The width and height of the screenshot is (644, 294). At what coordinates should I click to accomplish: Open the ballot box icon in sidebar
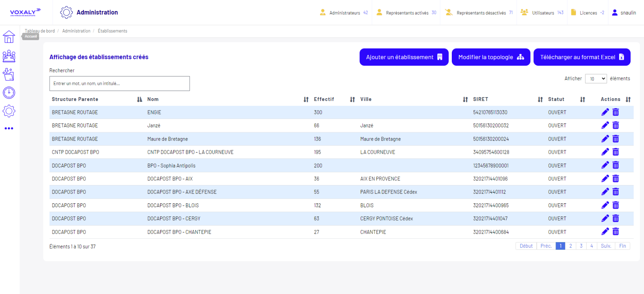9,75
